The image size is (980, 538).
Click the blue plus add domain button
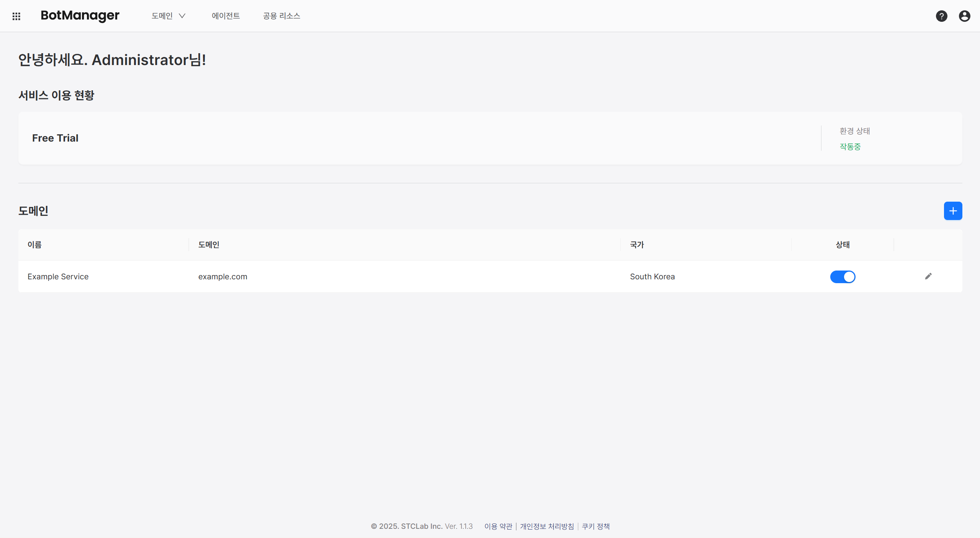(953, 211)
